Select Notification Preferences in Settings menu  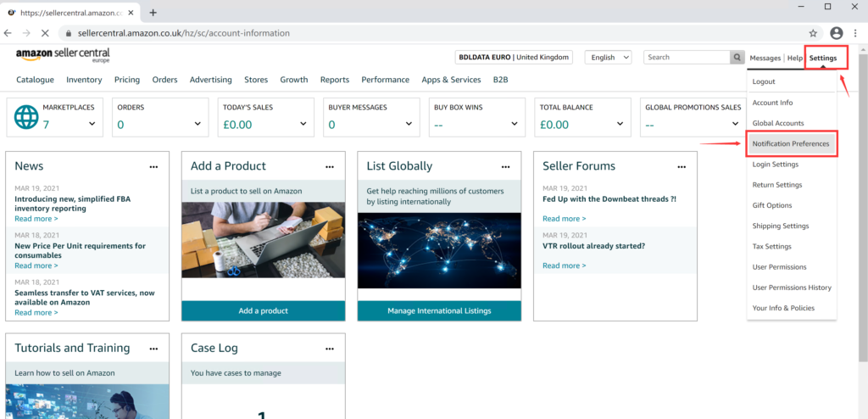pyautogui.click(x=791, y=143)
